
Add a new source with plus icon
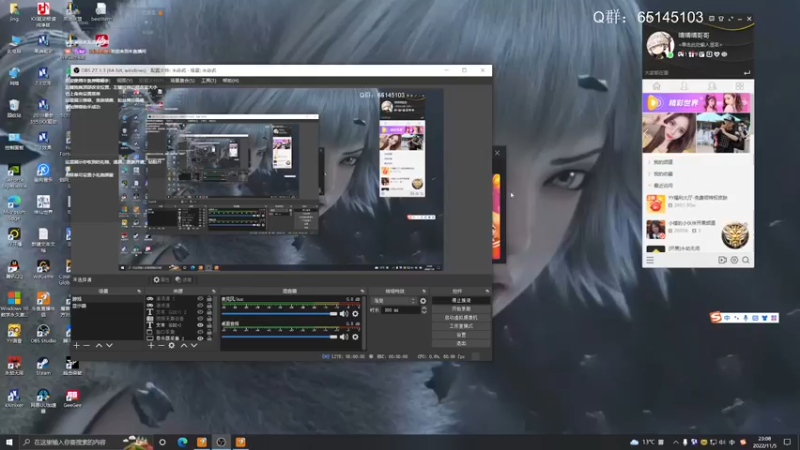click(x=151, y=345)
